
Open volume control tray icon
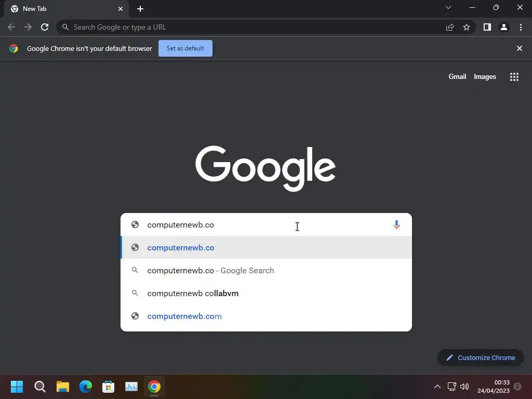[x=464, y=387]
